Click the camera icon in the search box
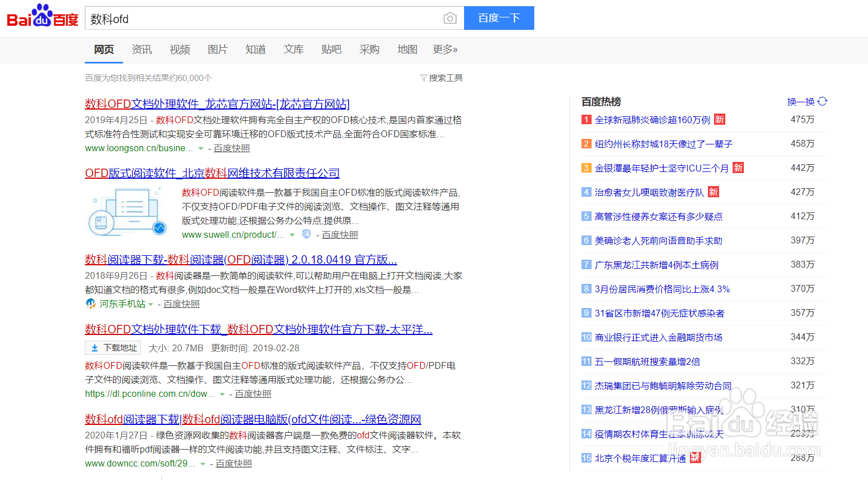This screenshot has width=868, height=480. coord(449,18)
